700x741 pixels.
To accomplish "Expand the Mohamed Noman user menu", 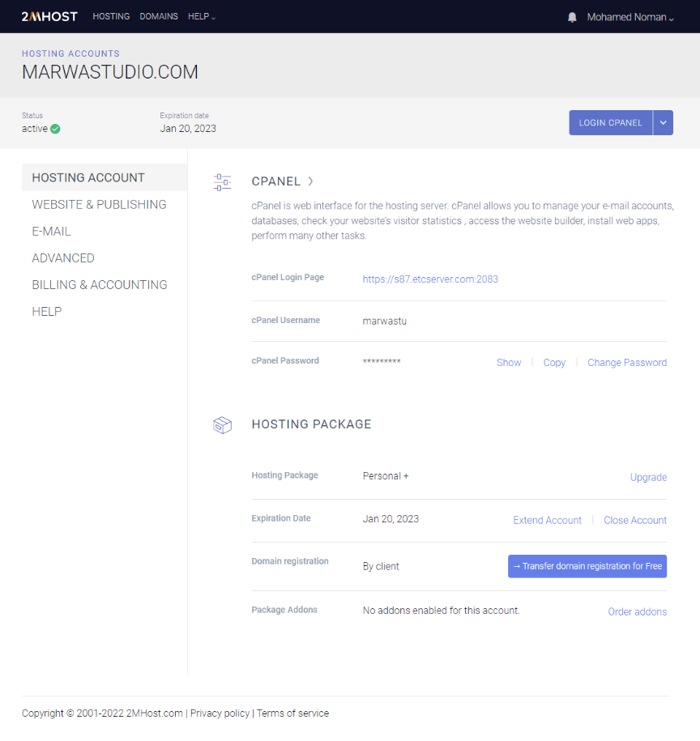I will tap(630, 18).
